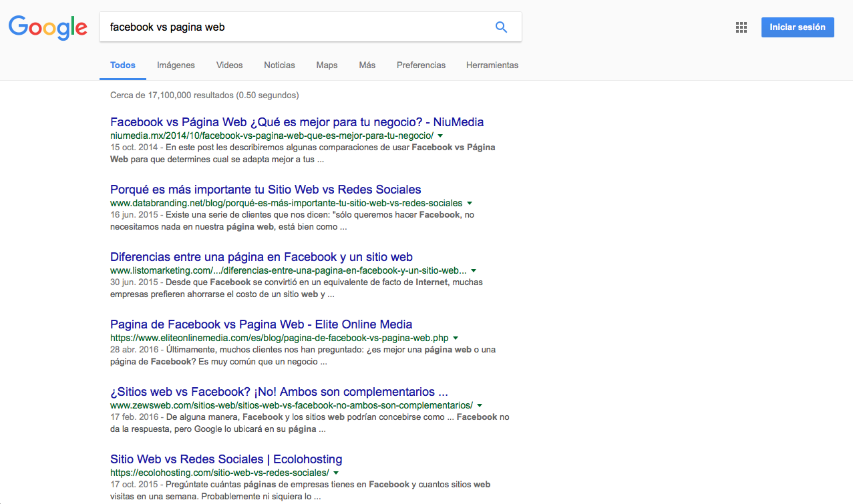Select the Todos tab
The height and width of the screenshot is (504, 853).
123,65
